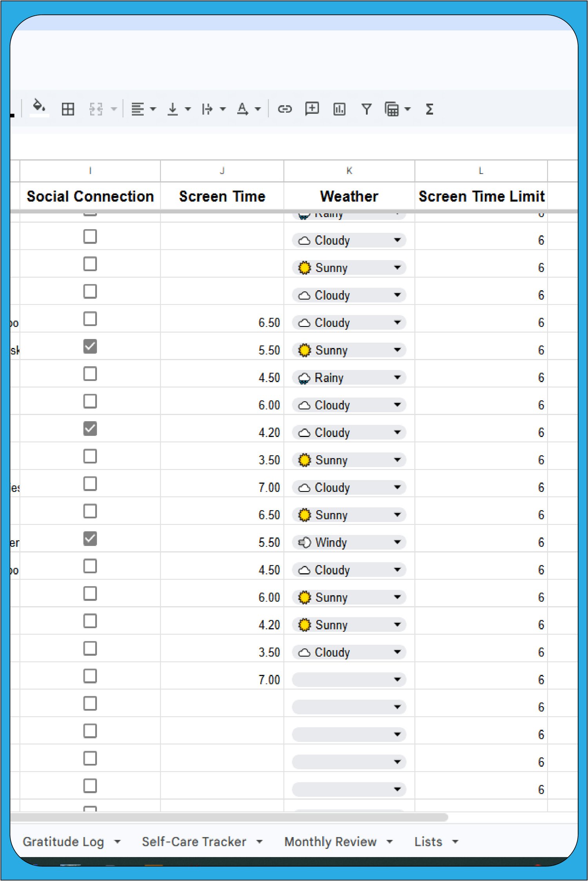This screenshot has width=588, height=881.
Task: Click the Screen Time header cell
Action: pyautogui.click(x=222, y=196)
